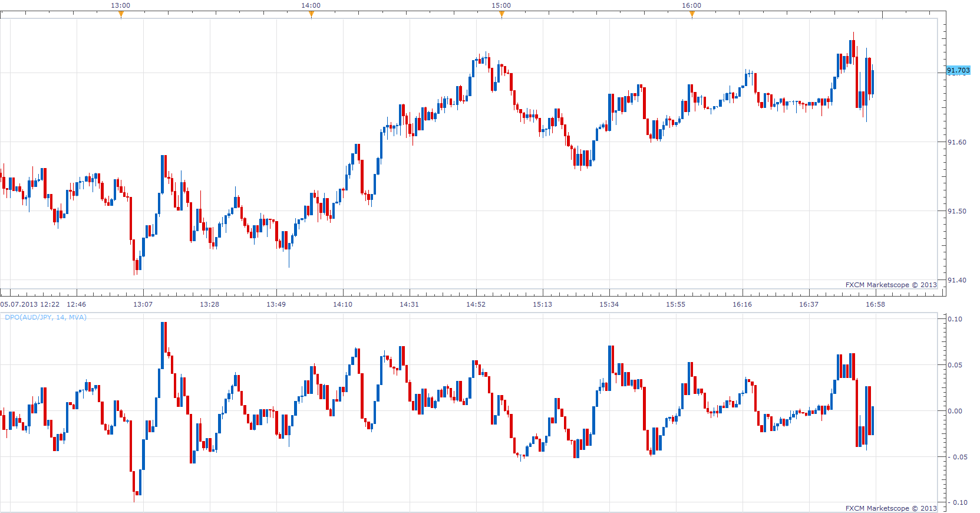Image resolution: width=980 pixels, height=513 pixels.
Task: Click the 91.40 price axis value
Action: pyautogui.click(x=956, y=280)
